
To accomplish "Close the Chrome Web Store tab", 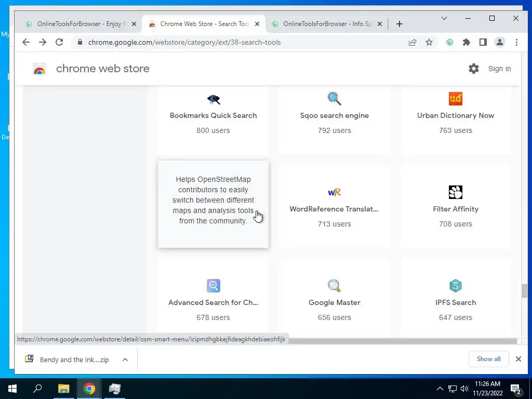I will (x=257, y=24).
